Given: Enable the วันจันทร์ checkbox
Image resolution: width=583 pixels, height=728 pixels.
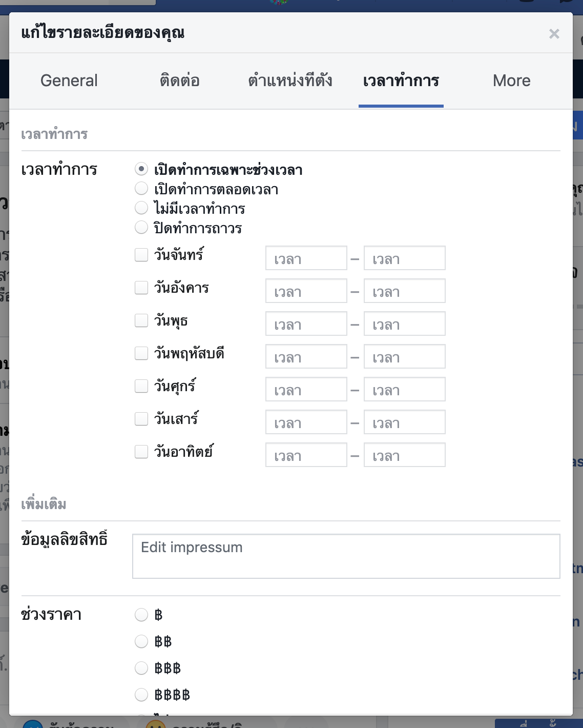Looking at the screenshot, I should click(x=141, y=255).
